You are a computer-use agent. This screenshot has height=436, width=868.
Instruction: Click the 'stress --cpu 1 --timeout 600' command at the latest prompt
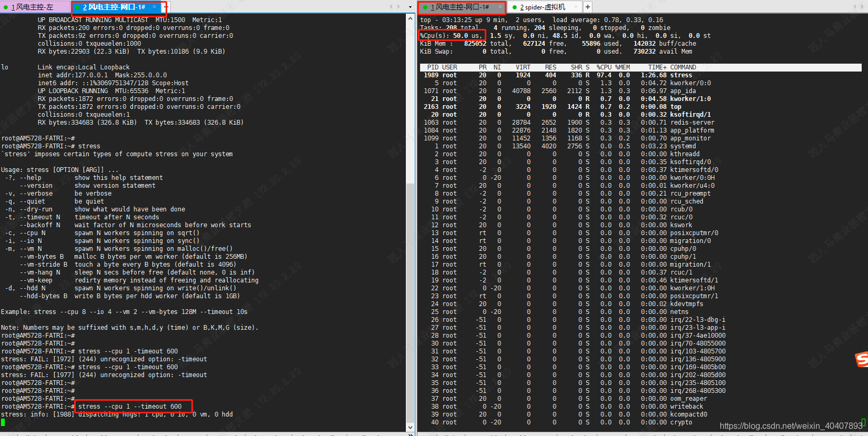130,407
